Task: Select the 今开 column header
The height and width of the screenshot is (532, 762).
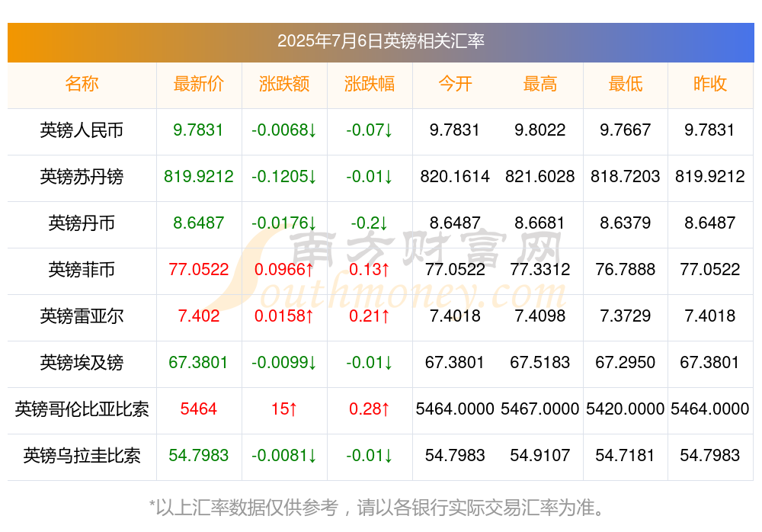Action: [455, 84]
